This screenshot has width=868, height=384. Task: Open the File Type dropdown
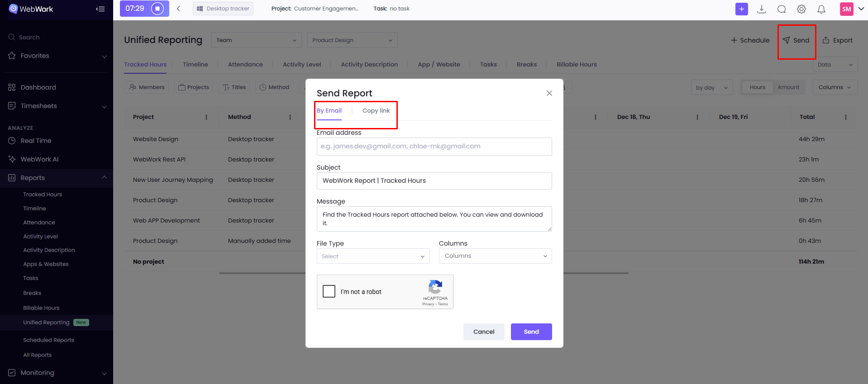click(x=373, y=256)
